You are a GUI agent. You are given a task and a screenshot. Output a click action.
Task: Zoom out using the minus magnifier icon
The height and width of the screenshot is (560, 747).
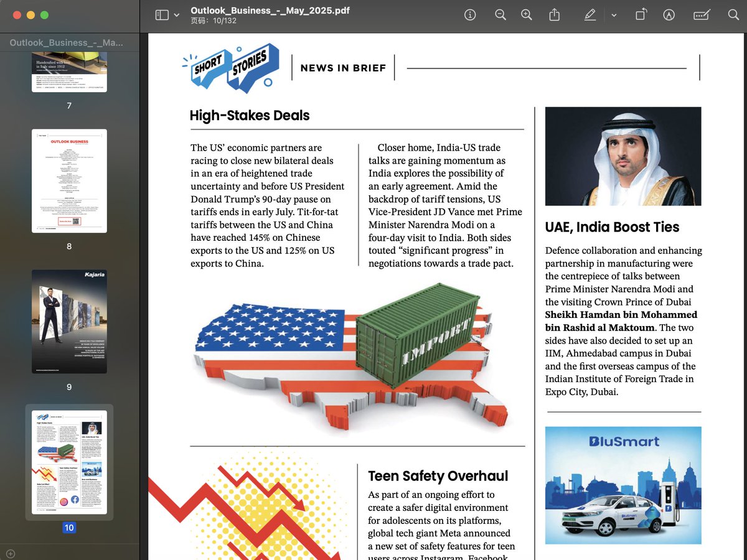500,14
